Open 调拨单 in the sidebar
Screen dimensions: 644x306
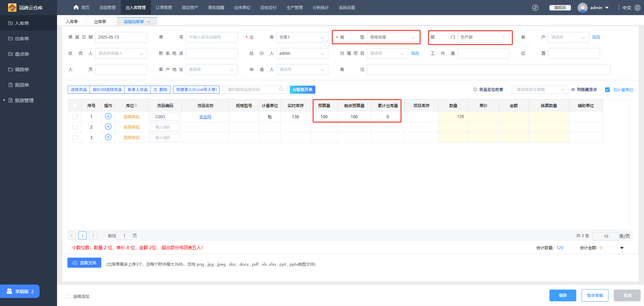point(22,70)
